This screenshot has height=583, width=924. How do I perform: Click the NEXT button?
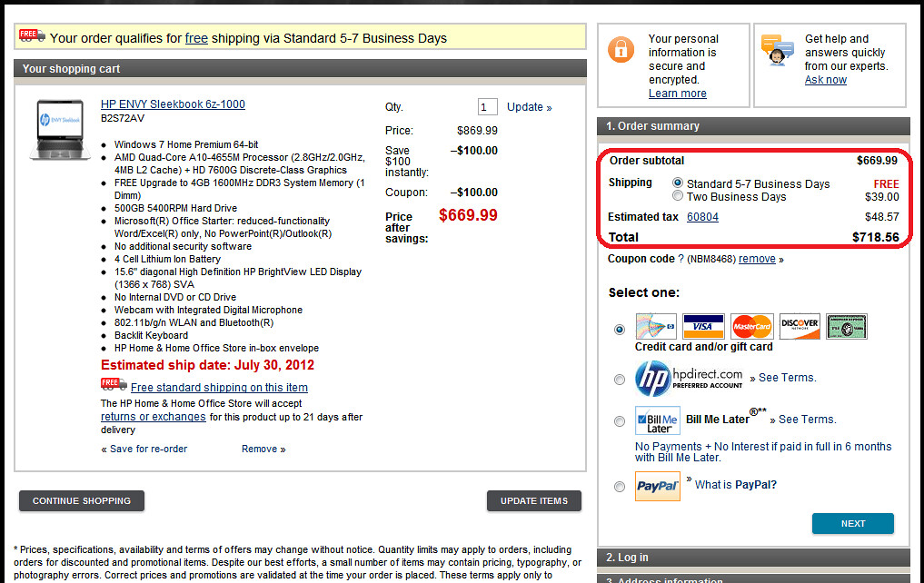pos(853,524)
